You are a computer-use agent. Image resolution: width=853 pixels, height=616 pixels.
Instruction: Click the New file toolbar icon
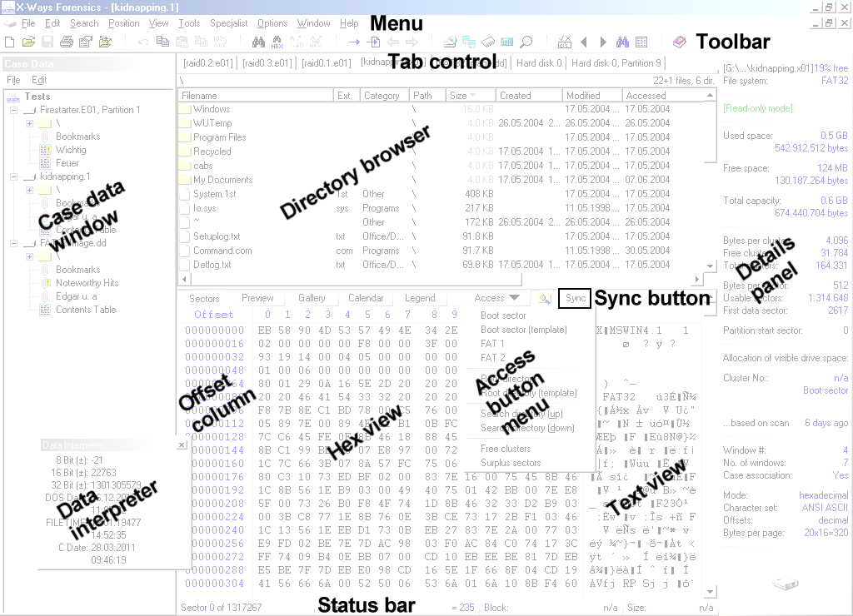[x=10, y=42]
